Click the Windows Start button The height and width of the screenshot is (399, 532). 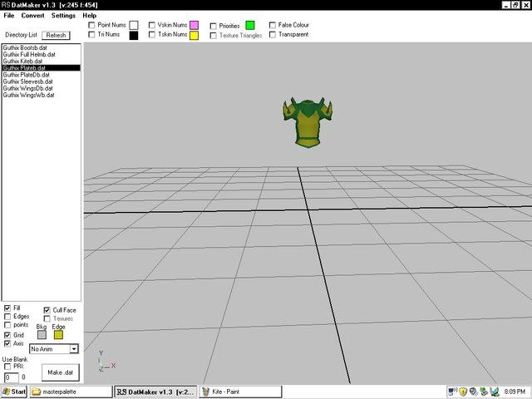(x=13, y=392)
